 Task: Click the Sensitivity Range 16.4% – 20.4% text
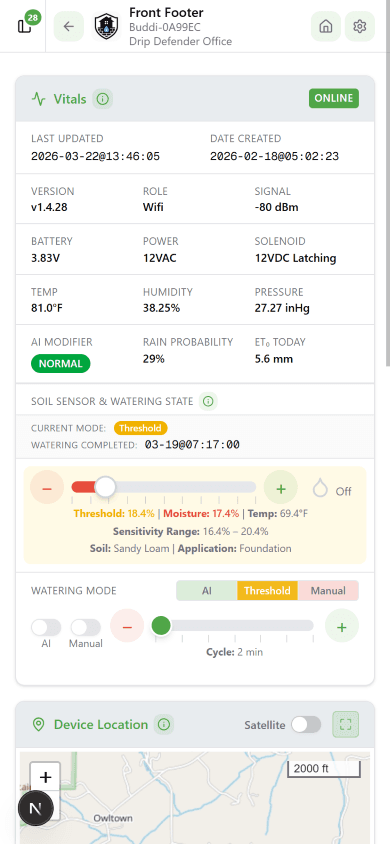190,531
